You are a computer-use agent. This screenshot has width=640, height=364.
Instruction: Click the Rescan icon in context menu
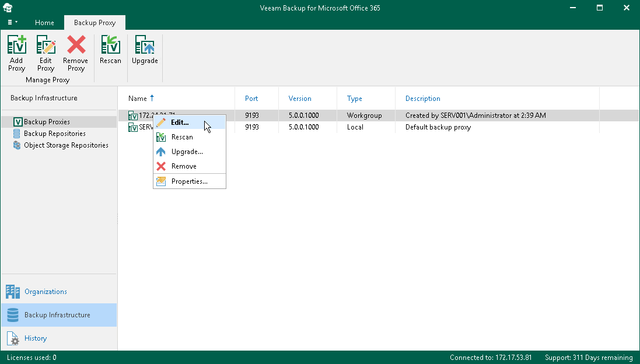click(x=161, y=137)
